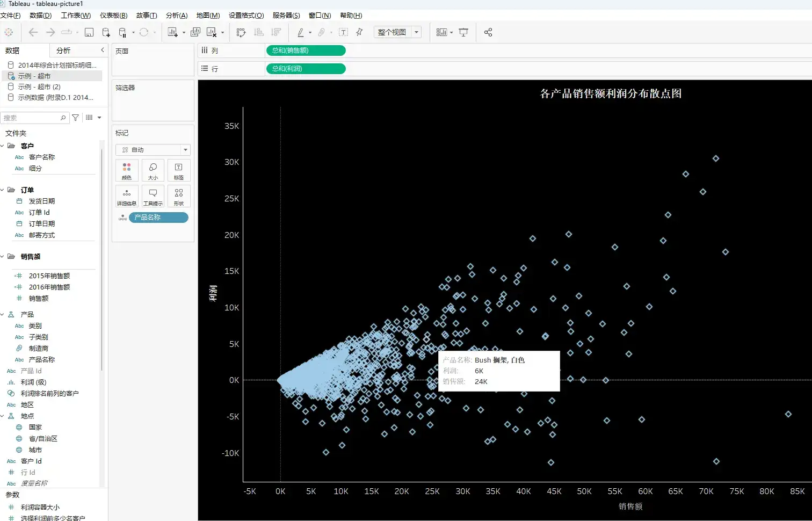Open the 工具提示 (Tooltip) mark card
This screenshot has height=521, width=812.
point(153,196)
